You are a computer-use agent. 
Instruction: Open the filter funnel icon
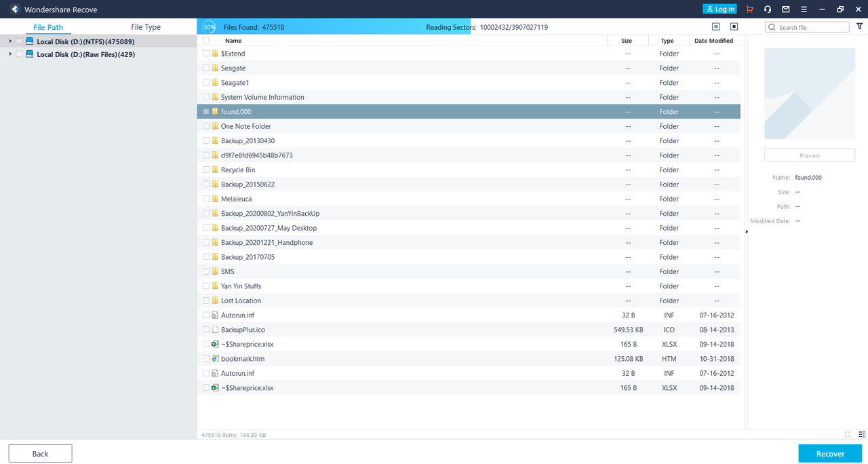tap(860, 26)
